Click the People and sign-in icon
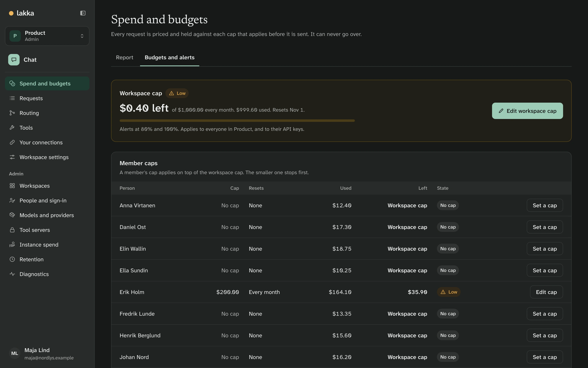This screenshot has height=368, width=588. click(x=12, y=201)
